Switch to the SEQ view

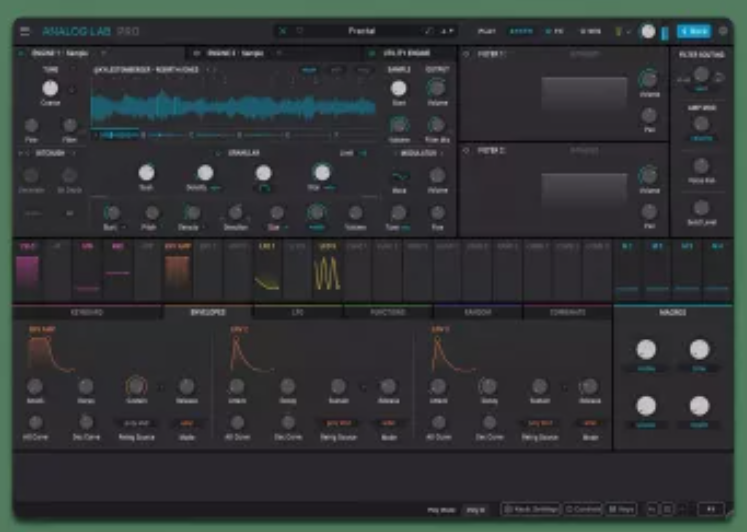(590, 31)
